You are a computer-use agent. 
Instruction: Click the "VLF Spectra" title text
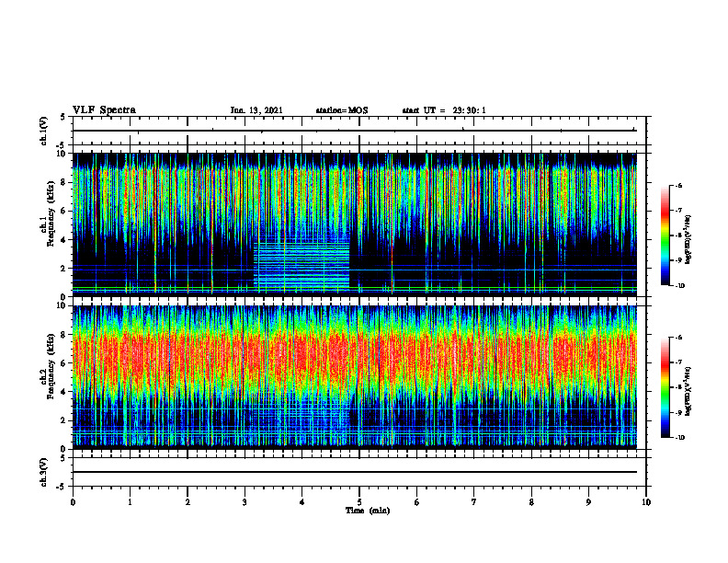pos(104,110)
